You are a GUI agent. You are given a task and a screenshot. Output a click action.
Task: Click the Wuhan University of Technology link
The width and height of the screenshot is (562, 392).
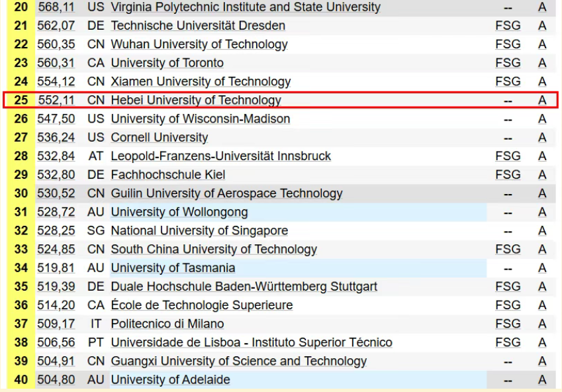(x=199, y=44)
